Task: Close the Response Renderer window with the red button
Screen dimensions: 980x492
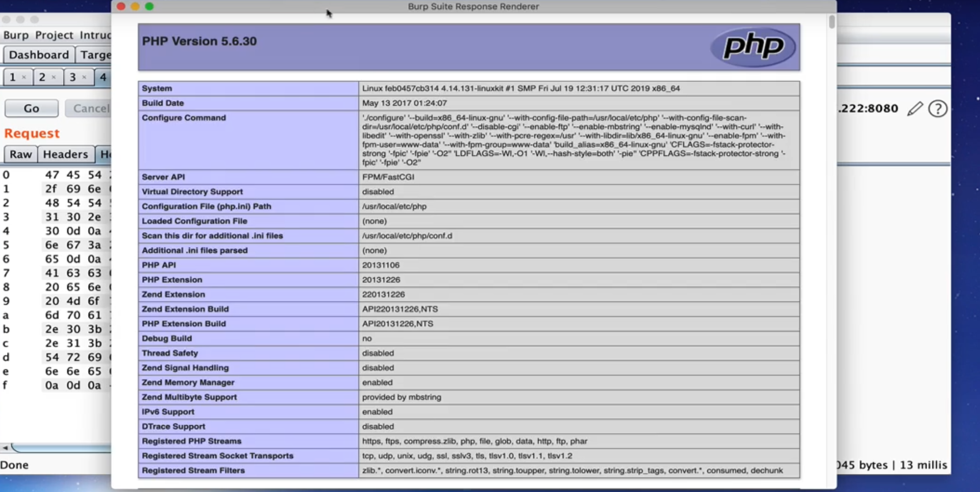Action: click(x=121, y=6)
